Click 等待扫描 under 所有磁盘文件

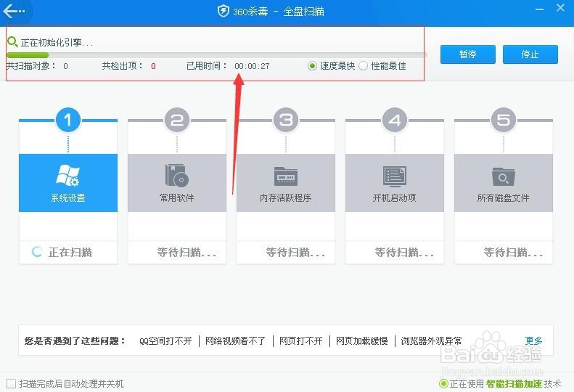pyautogui.click(x=513, y=252)
